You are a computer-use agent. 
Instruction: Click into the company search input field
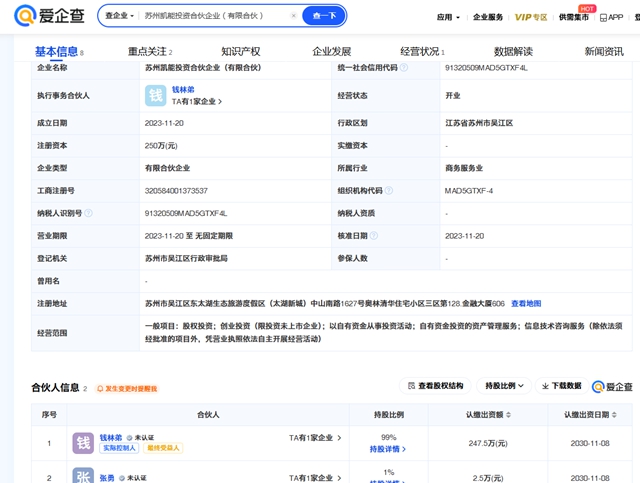(x=214, y=16)
